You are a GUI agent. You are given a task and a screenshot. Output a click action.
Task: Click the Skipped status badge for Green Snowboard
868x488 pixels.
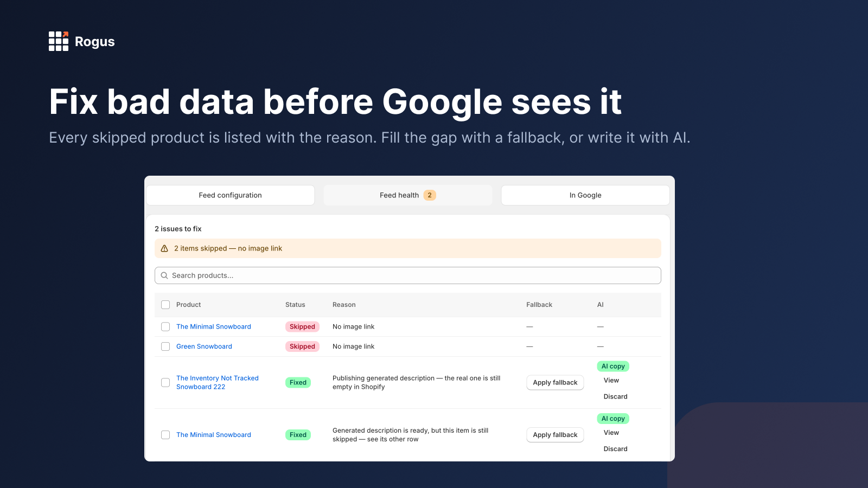click(302, 346)
